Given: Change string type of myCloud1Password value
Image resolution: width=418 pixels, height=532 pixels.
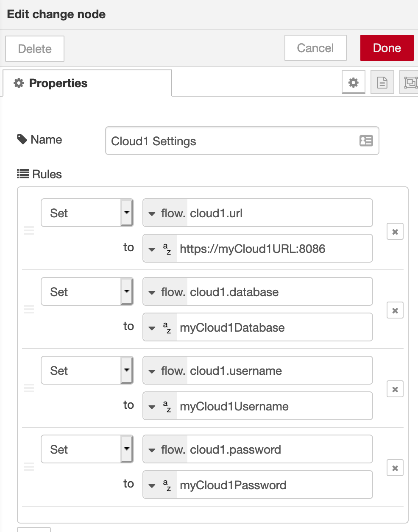Looking at the screenshot, I should [x=160, y=485].
